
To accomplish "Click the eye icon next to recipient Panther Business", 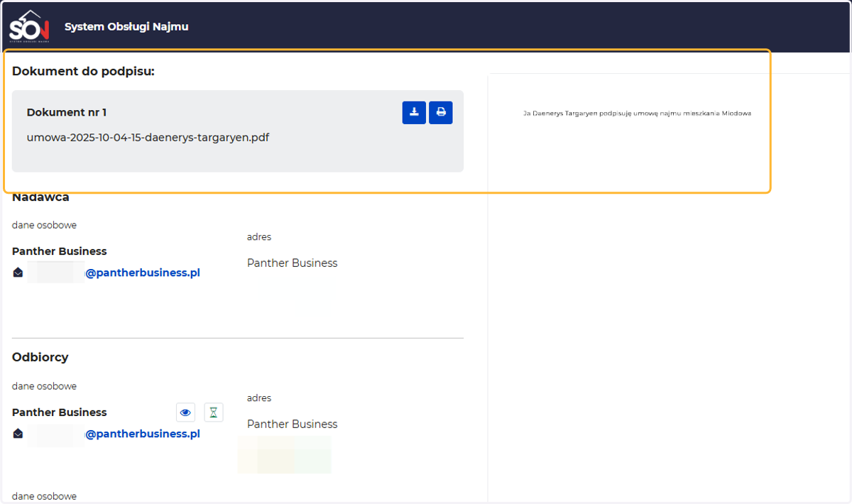I will pyautogui.click(x=185, y=412).
